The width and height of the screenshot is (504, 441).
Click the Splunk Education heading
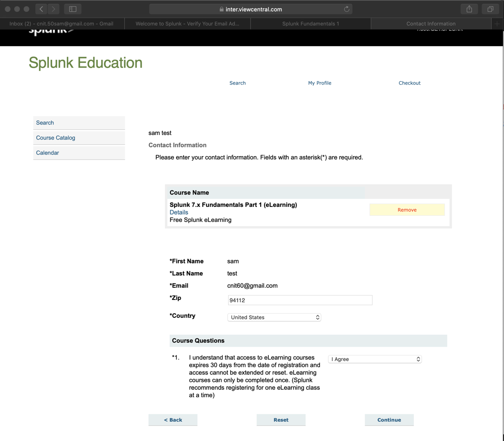pyautogui.click(x=86, y=63)
